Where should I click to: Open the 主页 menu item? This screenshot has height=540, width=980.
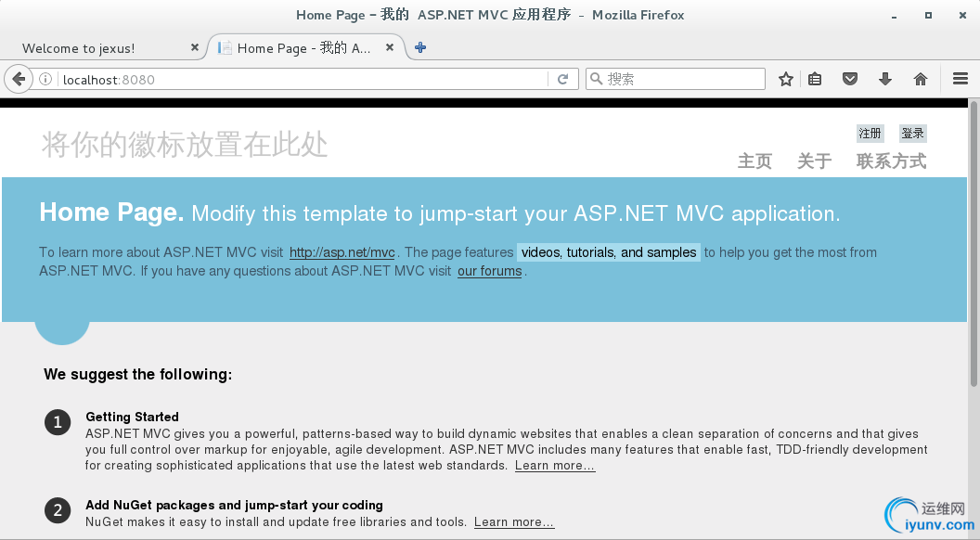point(754,161)
